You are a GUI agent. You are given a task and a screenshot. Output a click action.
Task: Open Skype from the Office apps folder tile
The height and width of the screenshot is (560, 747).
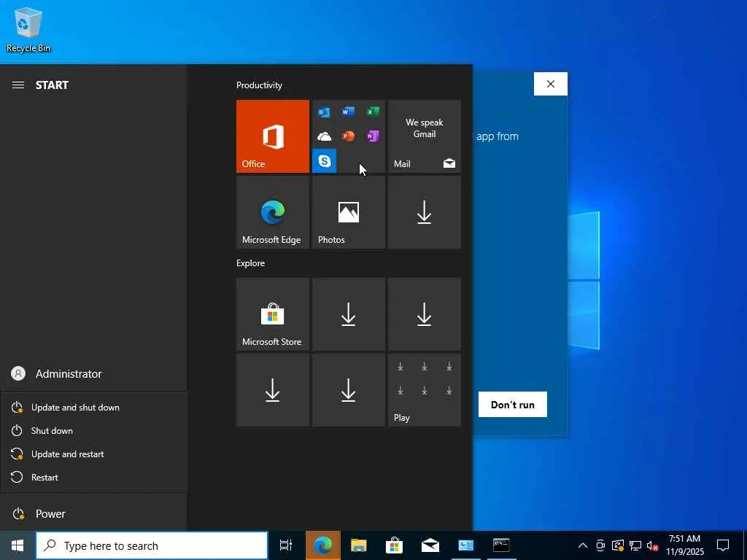pyautogui.click(x=324, y=161)
